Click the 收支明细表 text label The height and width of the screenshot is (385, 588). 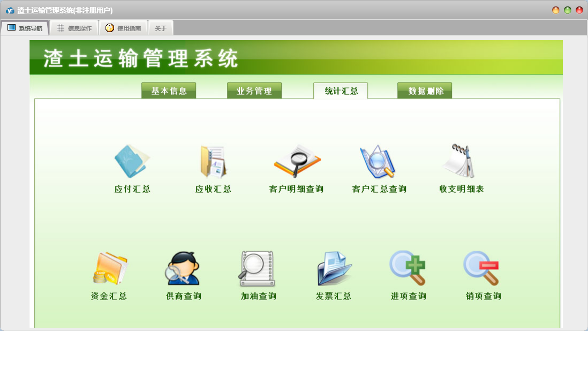462,189
